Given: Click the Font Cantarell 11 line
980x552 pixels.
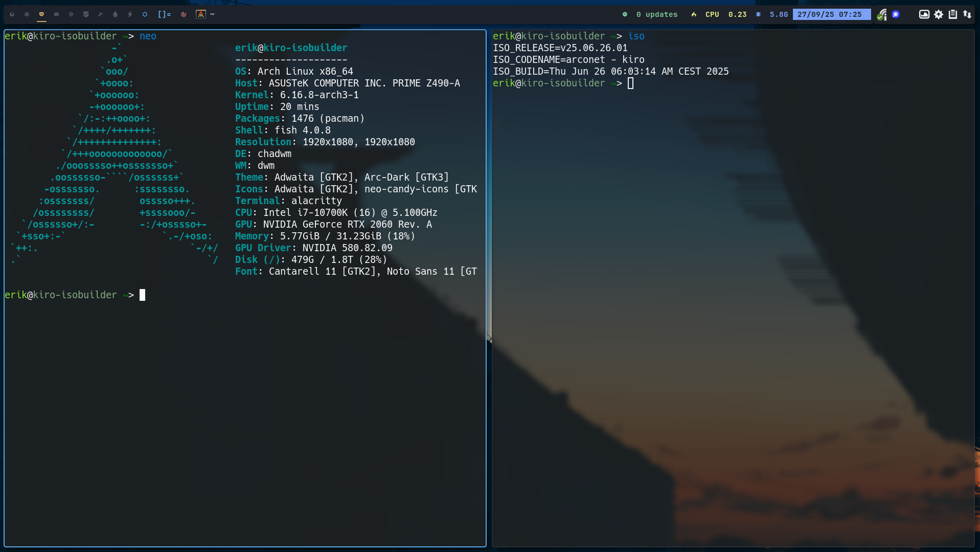Looking at the screenshot, I should coord(356,271).
